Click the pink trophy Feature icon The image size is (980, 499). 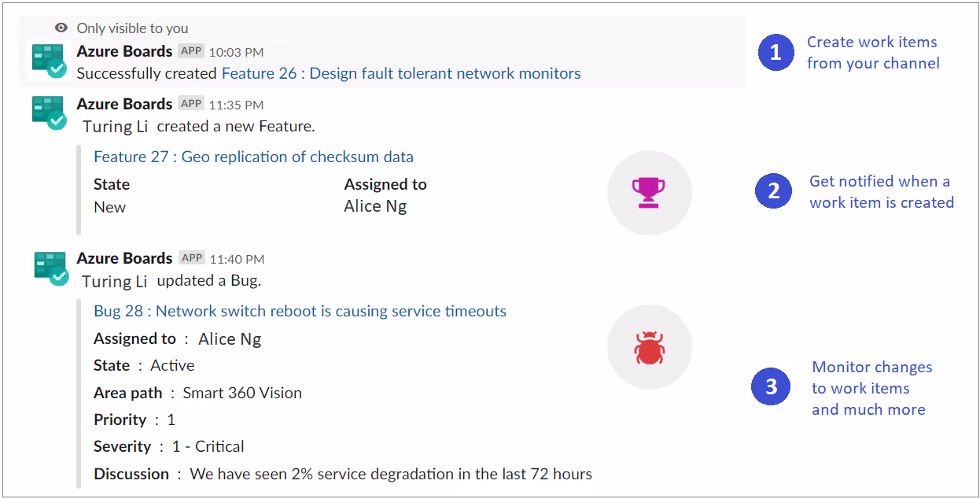tap(649, 192)
